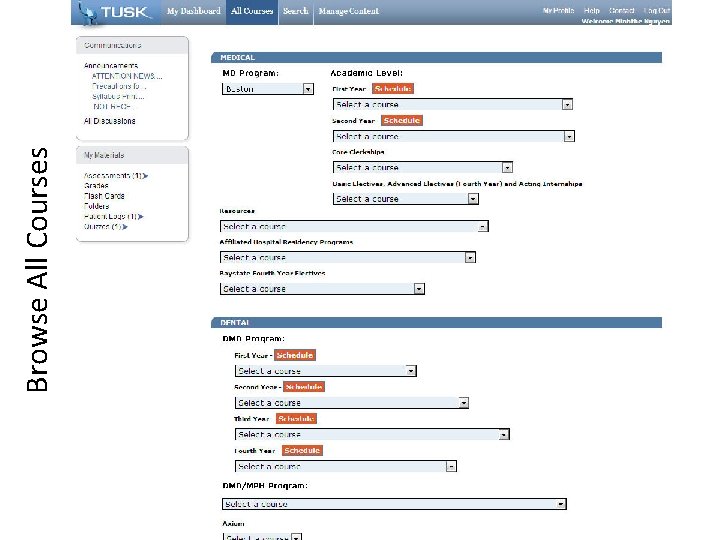The width and height of the screenshot is (720, 540).
Task: Go to the Manage Content tab
Action: tap(349, 11)
